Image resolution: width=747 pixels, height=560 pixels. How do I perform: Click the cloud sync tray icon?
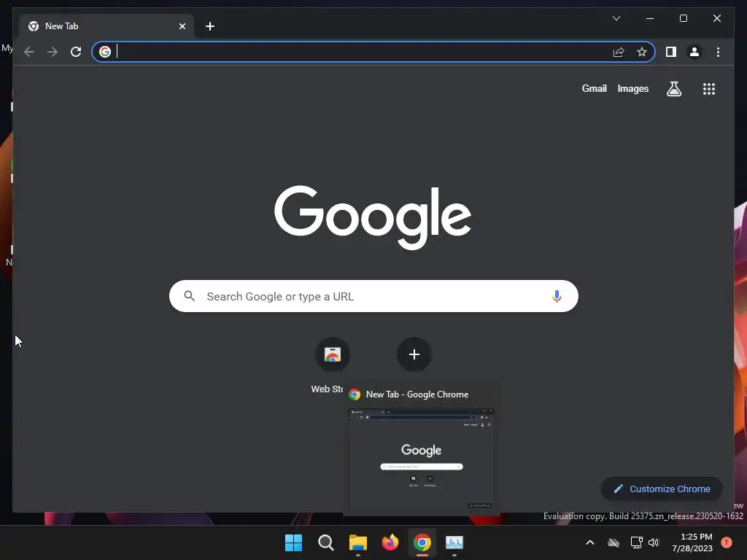[614, 542]
